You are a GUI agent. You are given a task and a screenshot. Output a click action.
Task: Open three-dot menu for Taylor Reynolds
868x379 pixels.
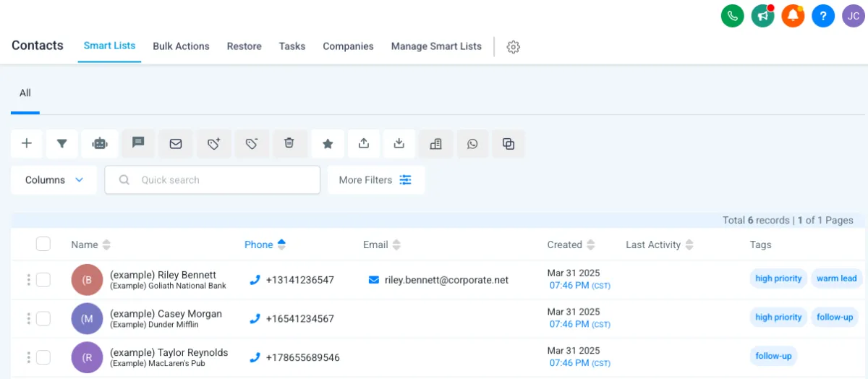click(x=29, y=357)
